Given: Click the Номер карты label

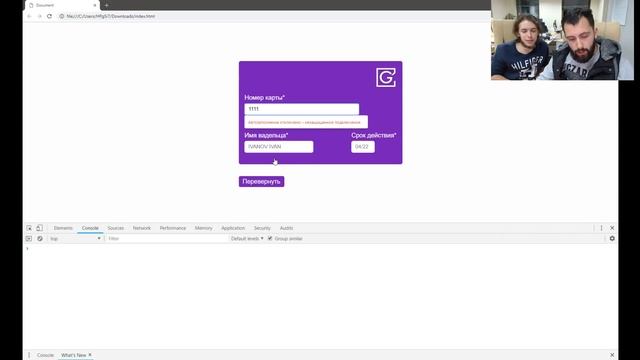Looking at the screenshot, I should pos(264,98).
